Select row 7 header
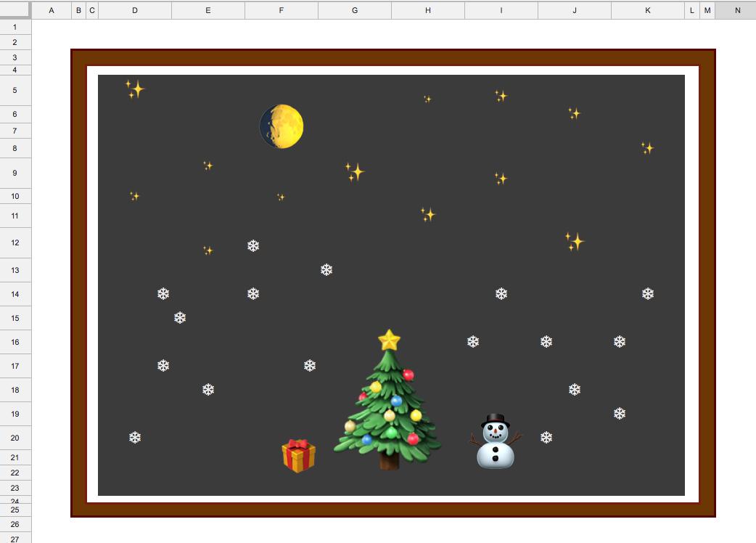This screenshot has height=543, width=756. 15,131
